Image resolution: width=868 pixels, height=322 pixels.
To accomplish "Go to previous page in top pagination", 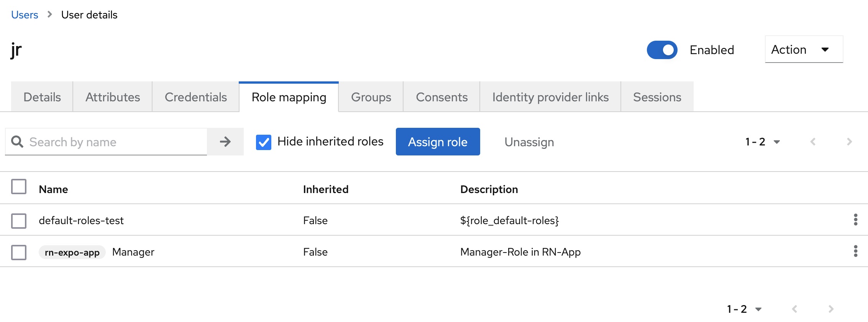I will click(813, 142).
